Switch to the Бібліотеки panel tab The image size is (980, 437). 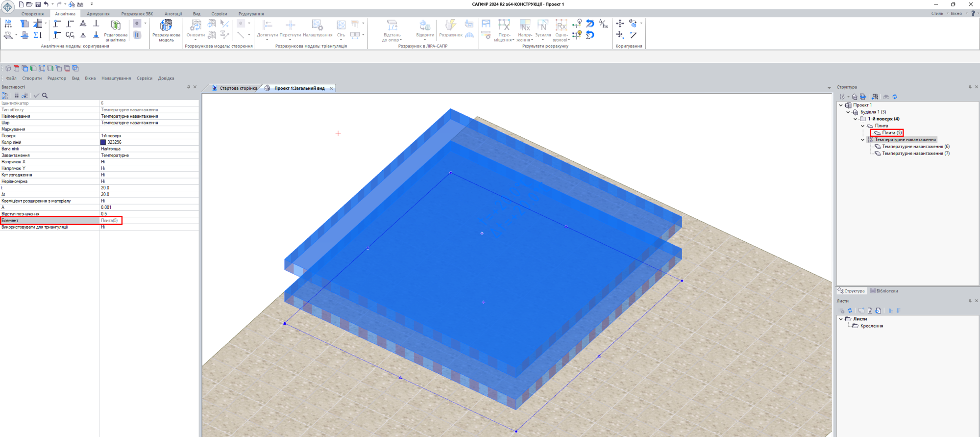coord(884,291)
